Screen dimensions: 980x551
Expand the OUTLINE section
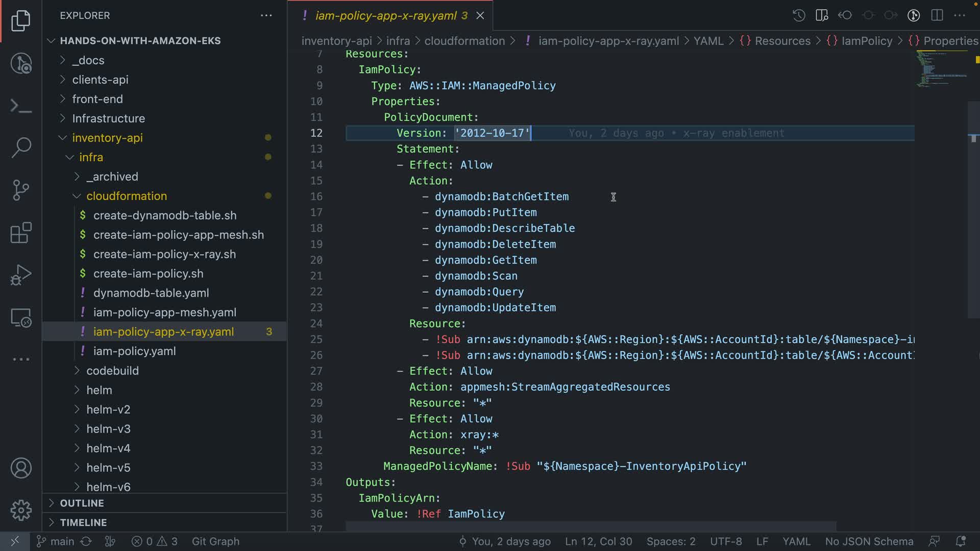pos(82,503)
